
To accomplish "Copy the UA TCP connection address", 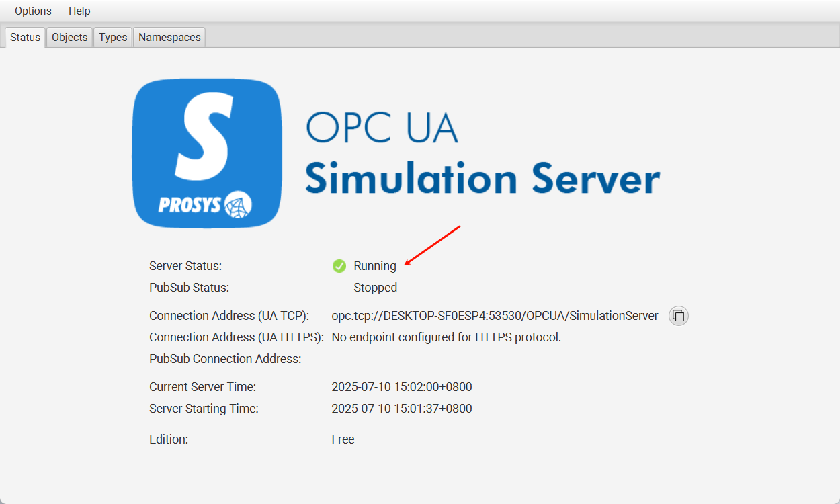I will pyautogui.click(x=679, y=316).
